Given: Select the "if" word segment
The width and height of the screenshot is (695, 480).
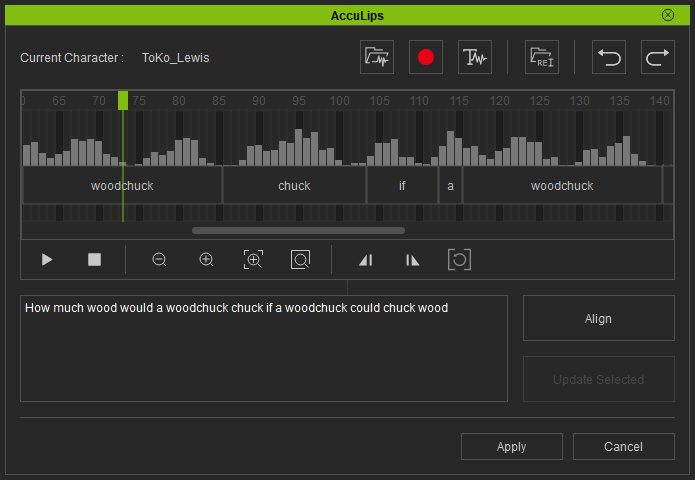Looking at the screenshot, I should 402,186.
